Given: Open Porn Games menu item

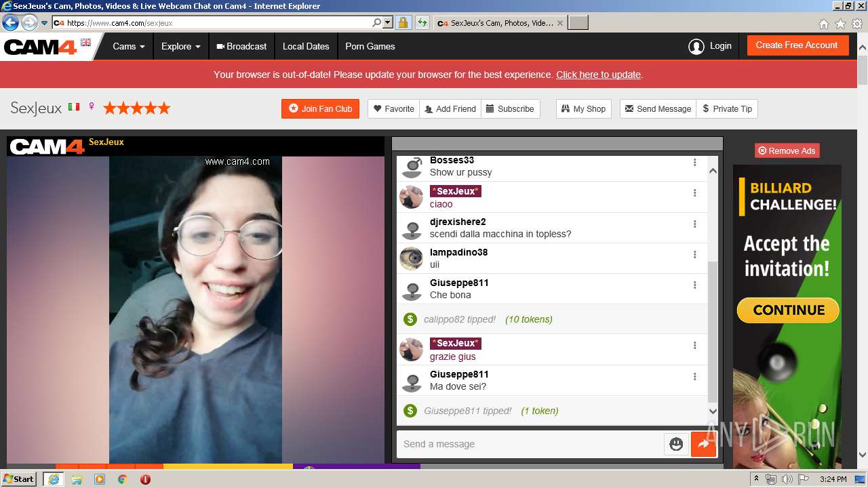Looking at the screenshot, I should (370, 46).
